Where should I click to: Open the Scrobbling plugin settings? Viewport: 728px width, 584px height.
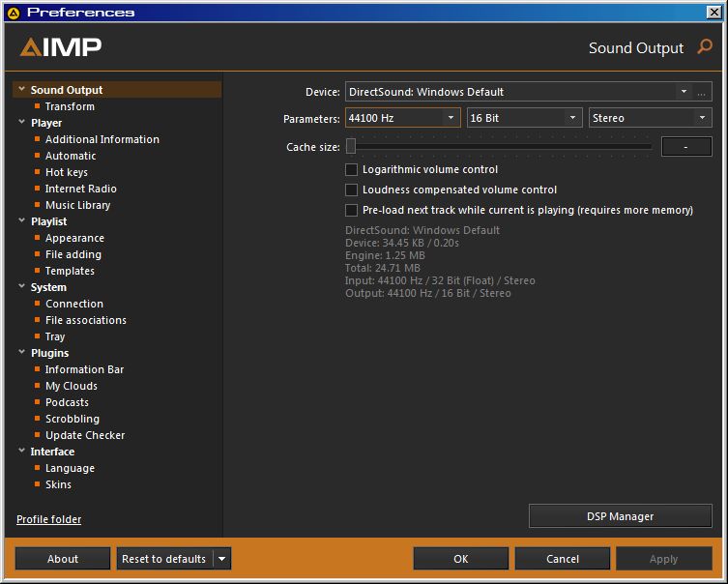click(73, 419)
